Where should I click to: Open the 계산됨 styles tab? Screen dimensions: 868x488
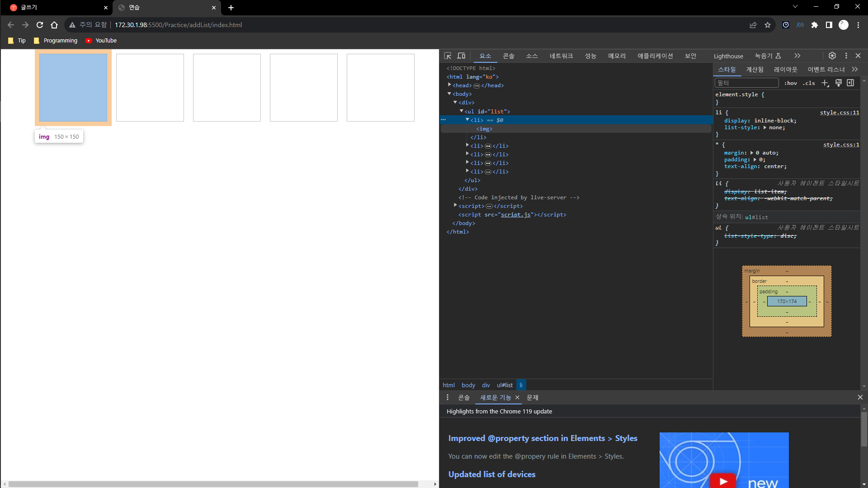(x=755, y=69)
